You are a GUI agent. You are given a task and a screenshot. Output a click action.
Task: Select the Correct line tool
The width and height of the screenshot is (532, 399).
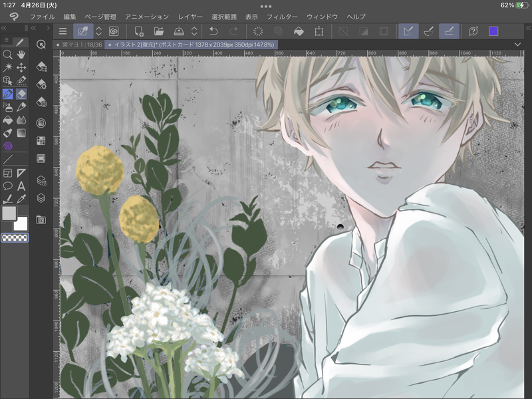[x=7, y=199]
